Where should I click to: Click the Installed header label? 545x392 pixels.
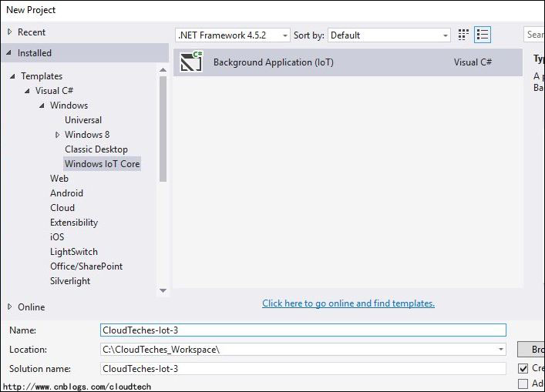point(35,53)
